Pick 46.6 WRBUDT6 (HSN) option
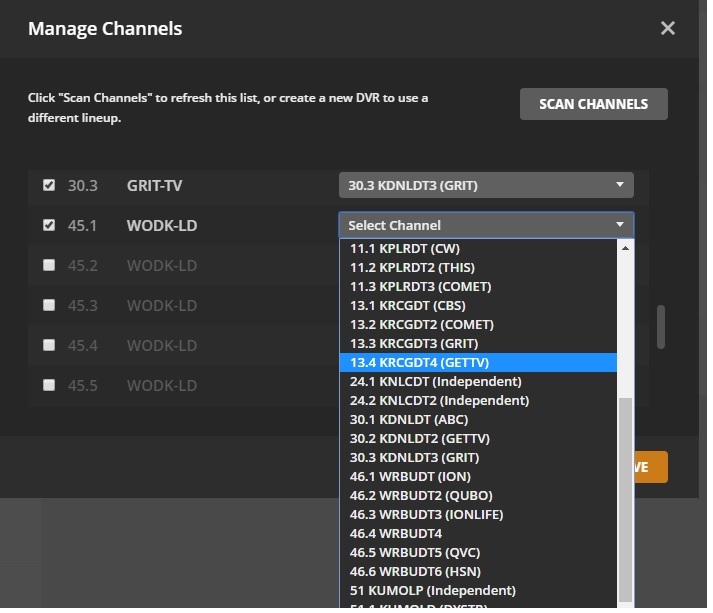This screenshot has width=713, height=613. [x=478, y=572]
